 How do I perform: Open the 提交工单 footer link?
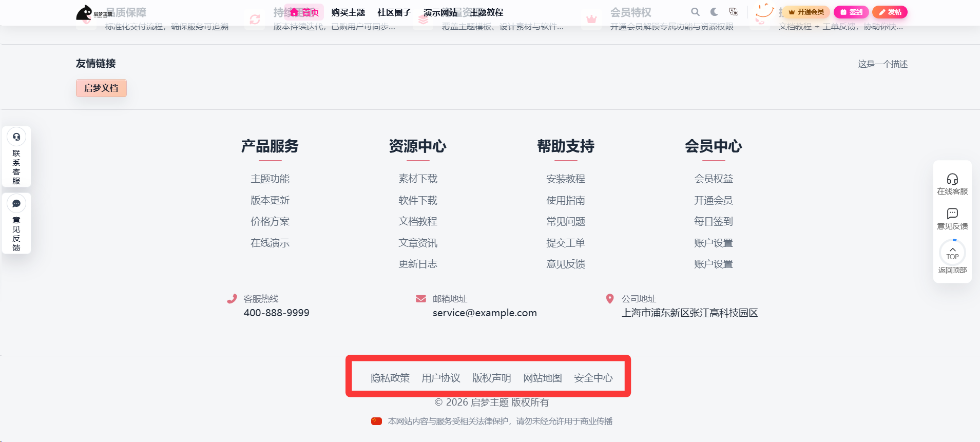[566, 243]
